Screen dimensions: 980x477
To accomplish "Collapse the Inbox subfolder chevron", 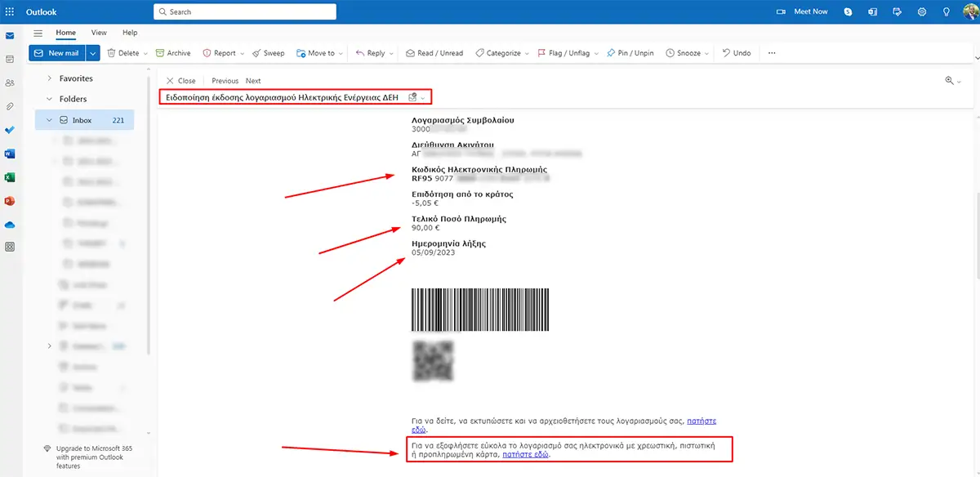I will (49, 120).
